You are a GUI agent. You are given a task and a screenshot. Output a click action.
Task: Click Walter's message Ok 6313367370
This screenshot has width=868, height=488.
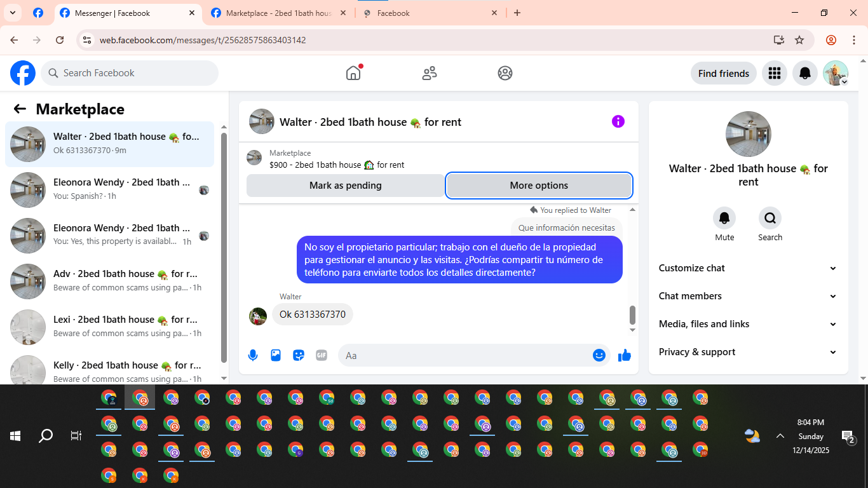tap(313, 315)
